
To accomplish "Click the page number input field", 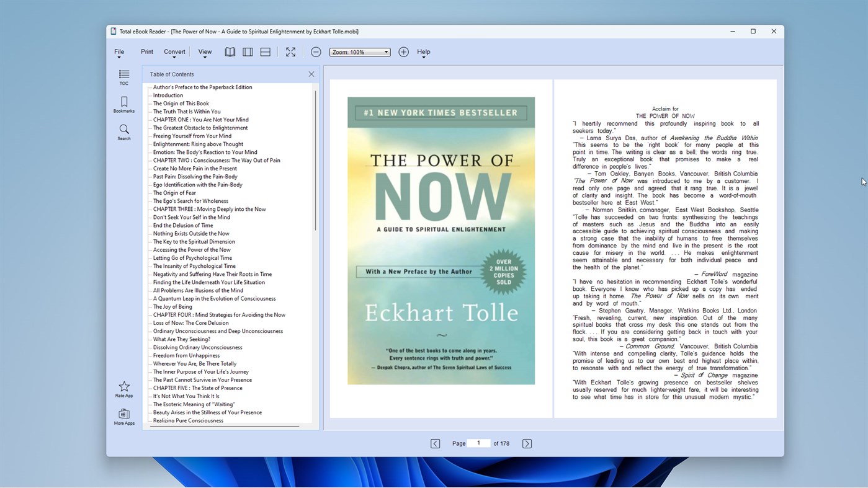I will (478, 443).
